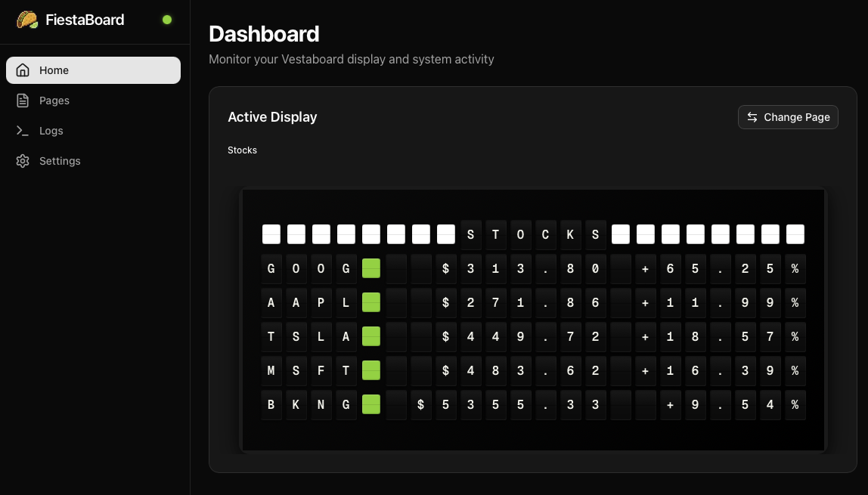Viewport: 868px width, 495px height.
Task: Expand the Active Display panel
Action: coord(272,116)
